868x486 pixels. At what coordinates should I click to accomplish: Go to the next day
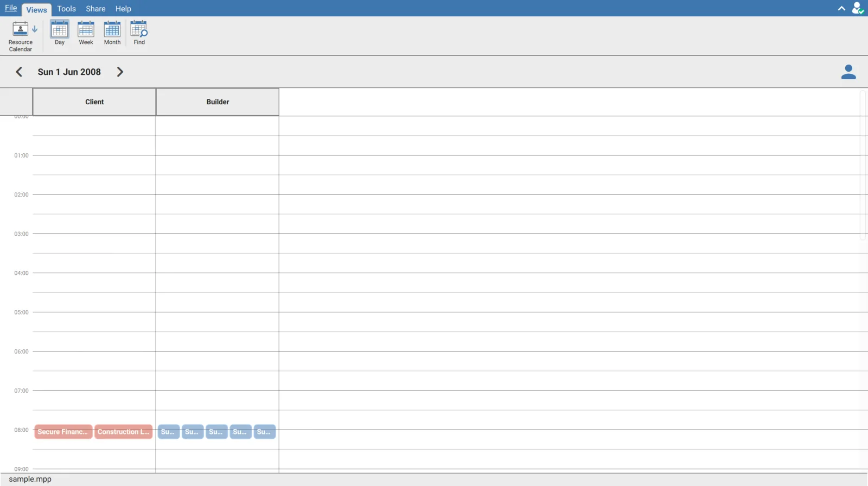point(120,72)
